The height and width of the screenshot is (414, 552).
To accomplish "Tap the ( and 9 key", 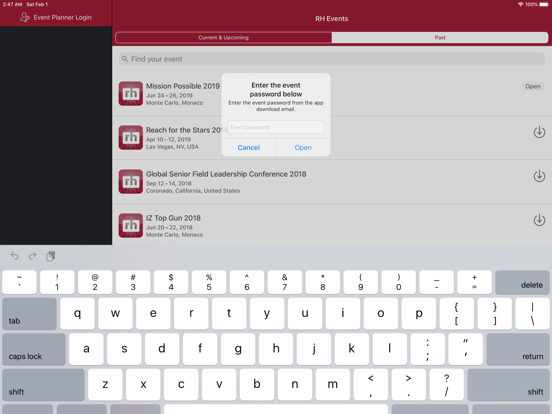I will pyautogui.click(x=360, y=282).
